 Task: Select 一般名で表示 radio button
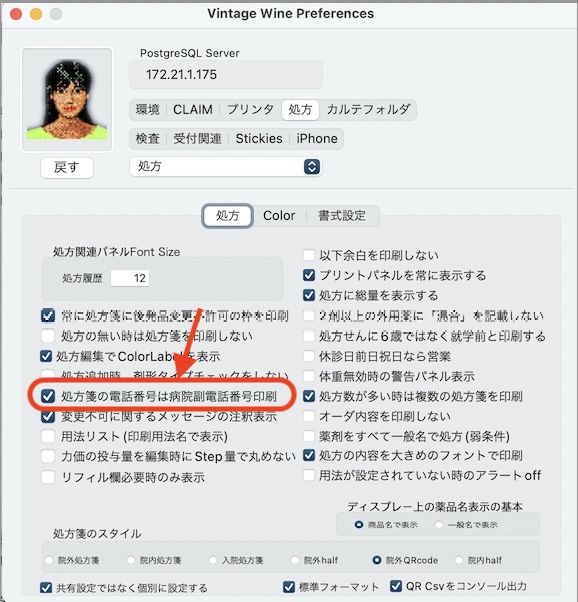point(439,525)
